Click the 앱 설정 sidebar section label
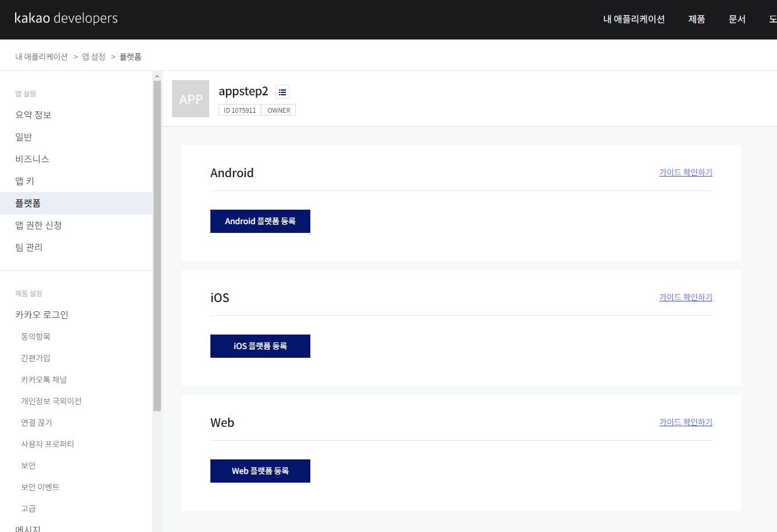Image resolution: width=777 pixels, height=532 pixels. coord(26,94)
